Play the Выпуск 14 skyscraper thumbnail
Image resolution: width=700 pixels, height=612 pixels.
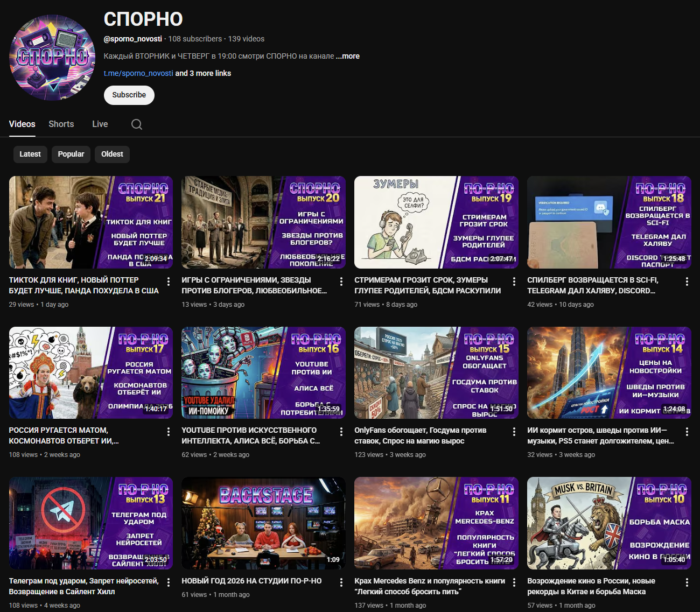click(610, 372)
